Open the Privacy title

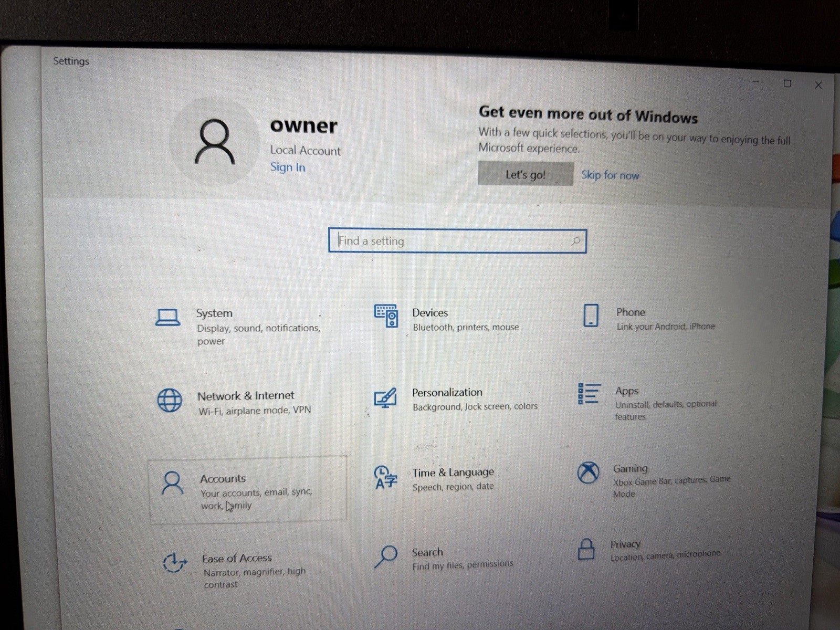tap(625, 544)
